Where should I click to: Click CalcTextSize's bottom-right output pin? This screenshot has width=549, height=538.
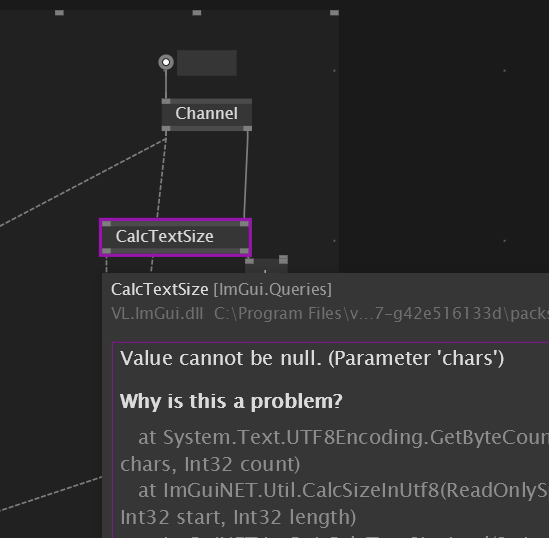click(244, 251)
